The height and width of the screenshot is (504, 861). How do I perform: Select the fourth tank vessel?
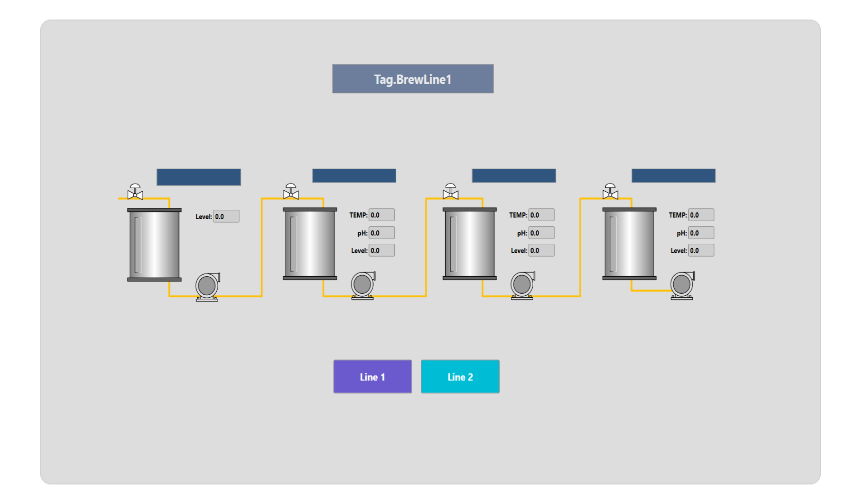pos(629,244)
